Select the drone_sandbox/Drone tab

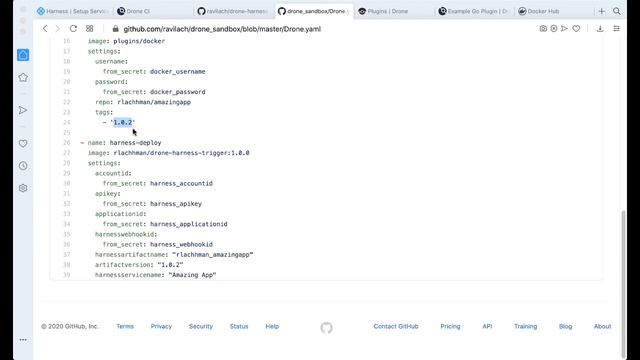pos(314,11)
